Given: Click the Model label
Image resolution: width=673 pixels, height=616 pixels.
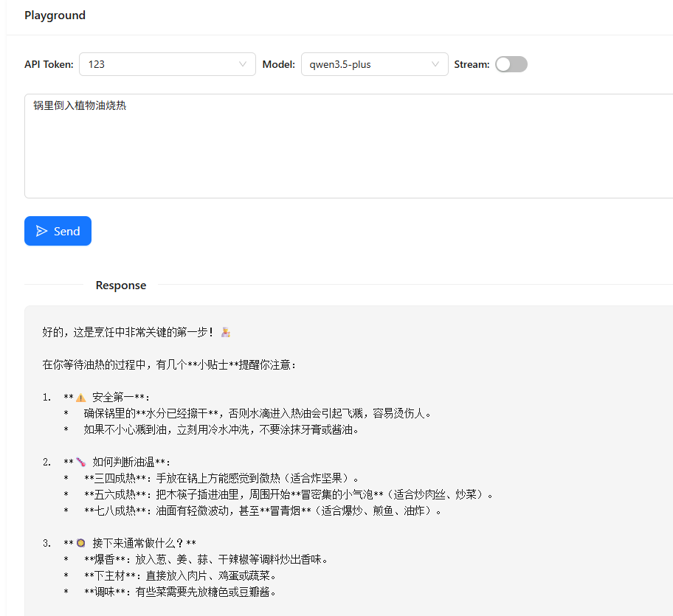Looking at the screenshot, I should pyautogui.click(x=278, y=64).
